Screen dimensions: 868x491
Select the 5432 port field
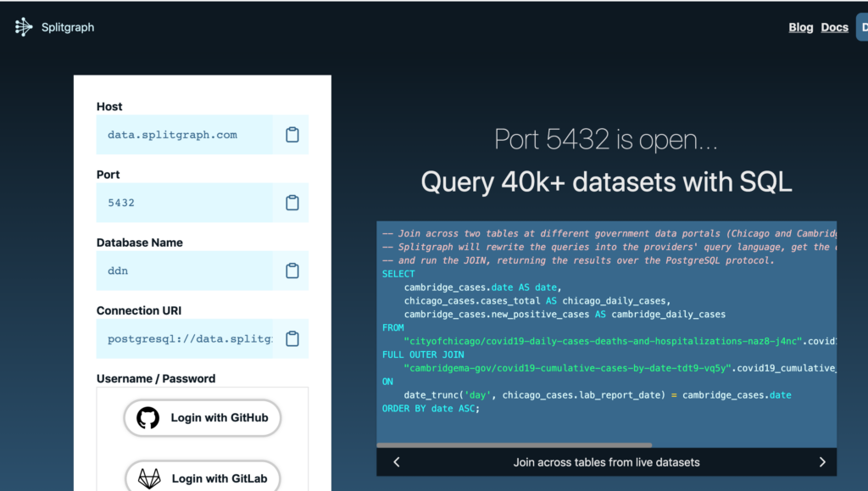coord(184,203)
